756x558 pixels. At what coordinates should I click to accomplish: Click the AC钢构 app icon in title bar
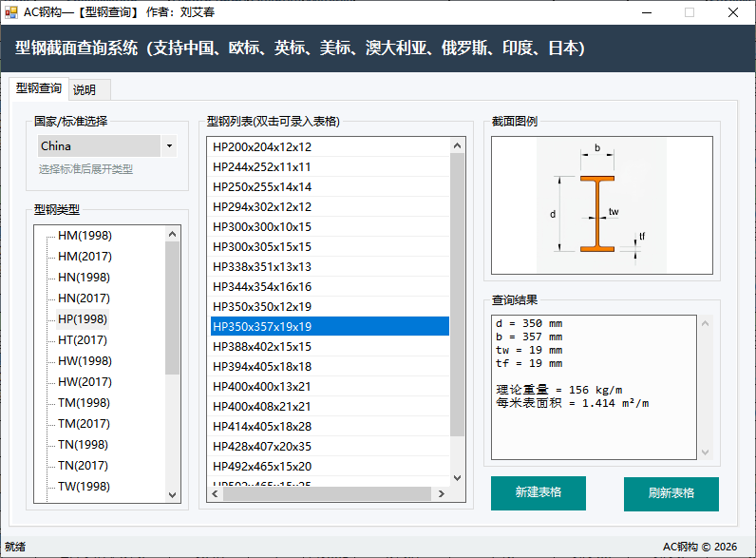point(10,12)
